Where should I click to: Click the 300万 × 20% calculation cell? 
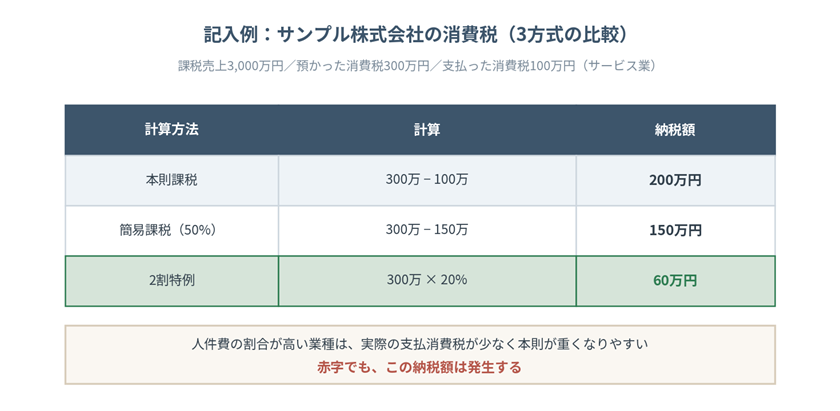[x=427, y=281]
